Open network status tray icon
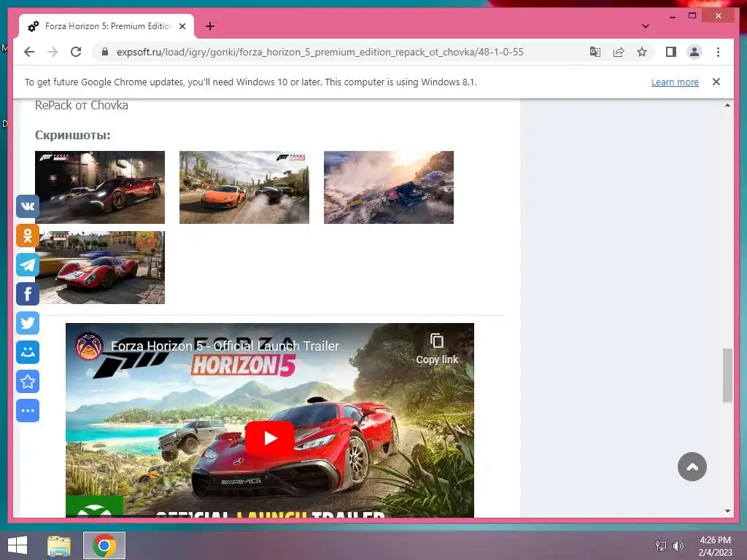 point(661,546)
